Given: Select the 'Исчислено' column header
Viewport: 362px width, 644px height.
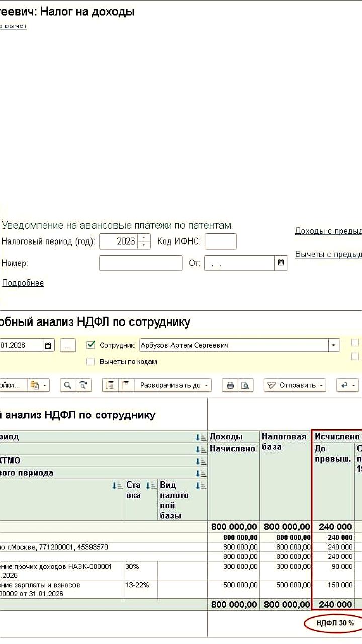Looking at the screenshot, I should tap(337, 437).
